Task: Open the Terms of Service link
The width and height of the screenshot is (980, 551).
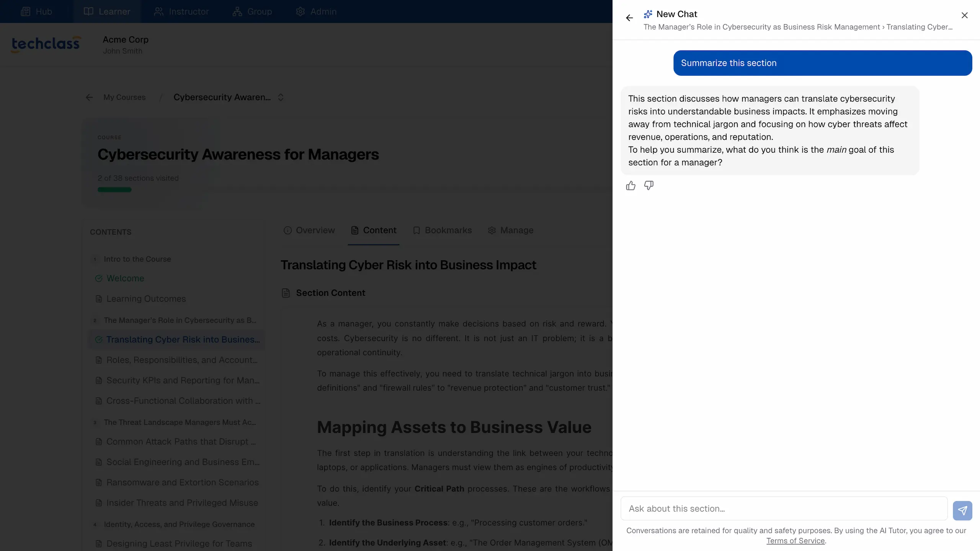Action: (x=795, y=541)
